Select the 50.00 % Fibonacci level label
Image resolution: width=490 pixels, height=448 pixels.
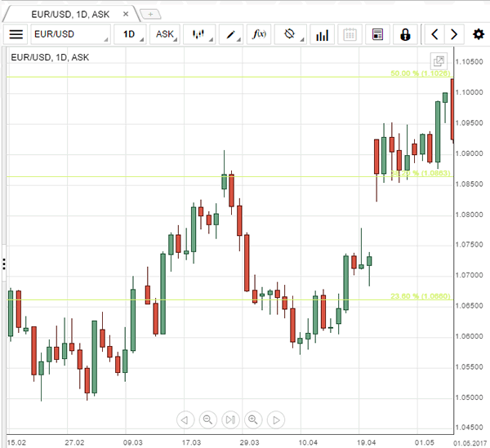[421, 73]
